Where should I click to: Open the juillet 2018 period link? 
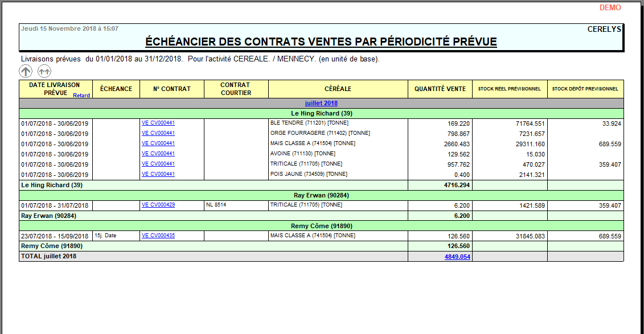[x=321, y=103]
